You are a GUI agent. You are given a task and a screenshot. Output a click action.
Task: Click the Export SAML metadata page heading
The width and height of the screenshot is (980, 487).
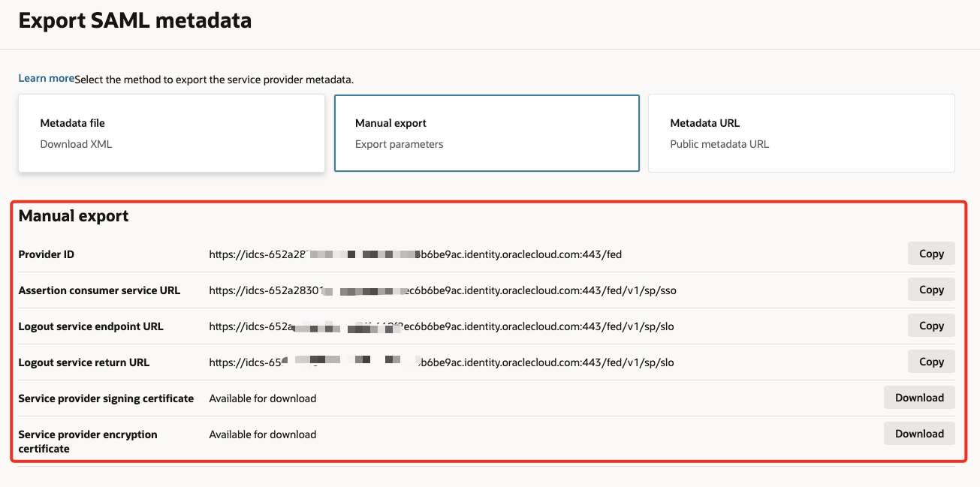(x=135, y=21)
